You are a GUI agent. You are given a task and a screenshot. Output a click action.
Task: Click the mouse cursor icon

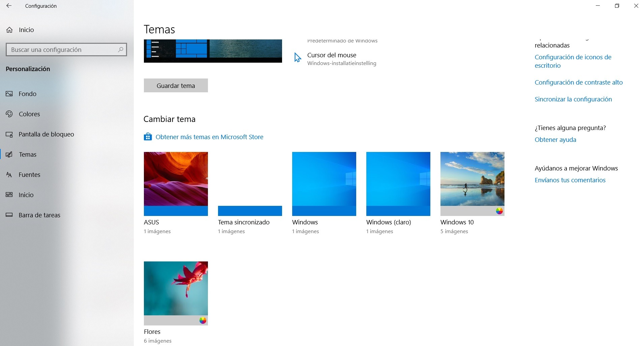coord(297,58)
